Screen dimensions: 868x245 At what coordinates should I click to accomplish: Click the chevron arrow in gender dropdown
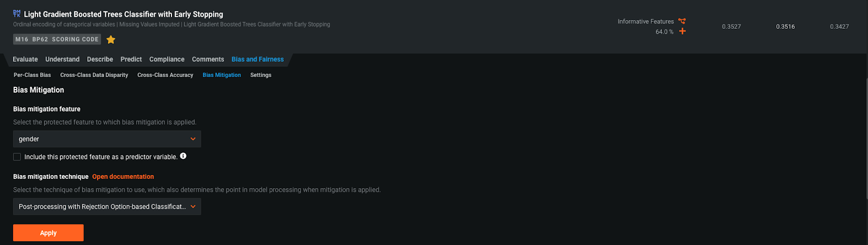click(x=193, y=139)
